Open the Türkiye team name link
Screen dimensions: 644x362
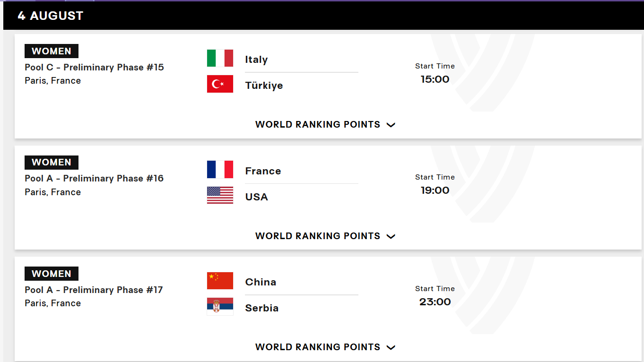pos(264,86)
